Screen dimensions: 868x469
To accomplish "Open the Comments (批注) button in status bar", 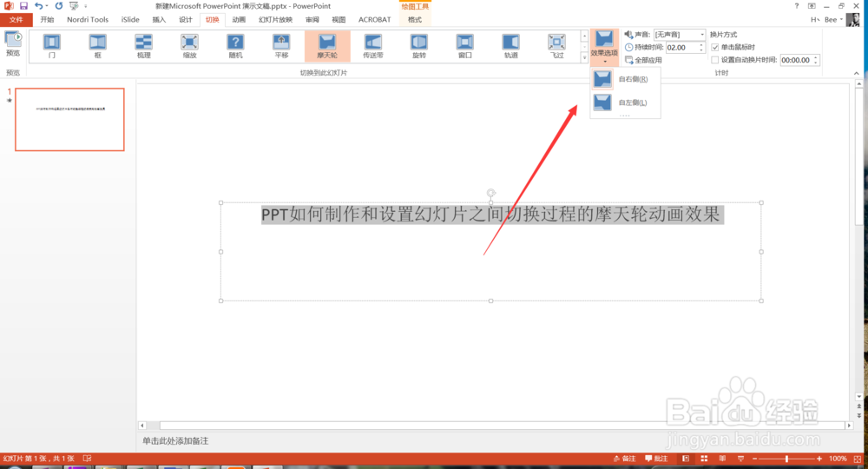I will pyautogui.click(x=656, y=459).
